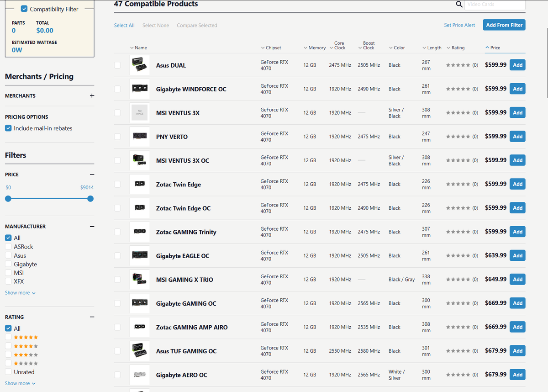Viewport: 548px width, 392px height.
Task: Disable Include mail-in rebates
Action: (8, 128)
